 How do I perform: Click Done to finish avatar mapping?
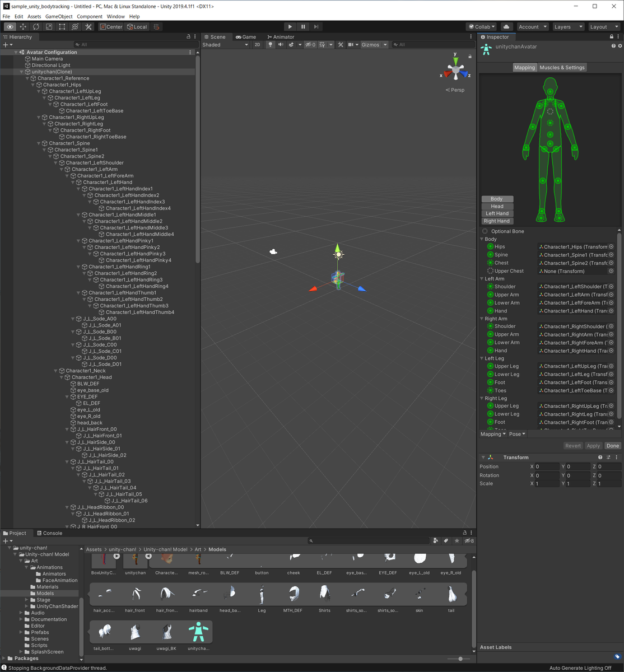[612, 445]
